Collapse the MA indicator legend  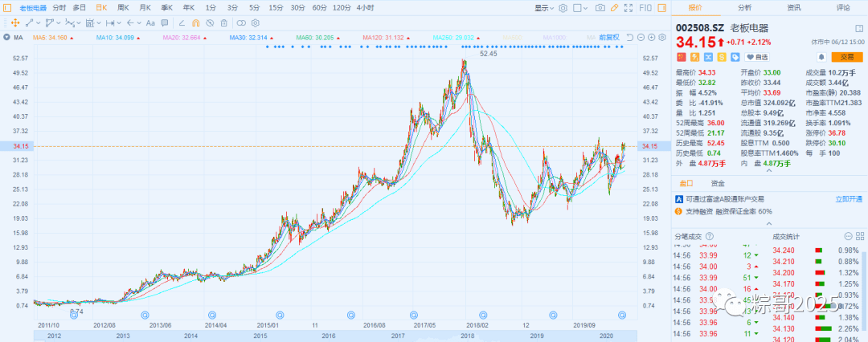[7, 38]
